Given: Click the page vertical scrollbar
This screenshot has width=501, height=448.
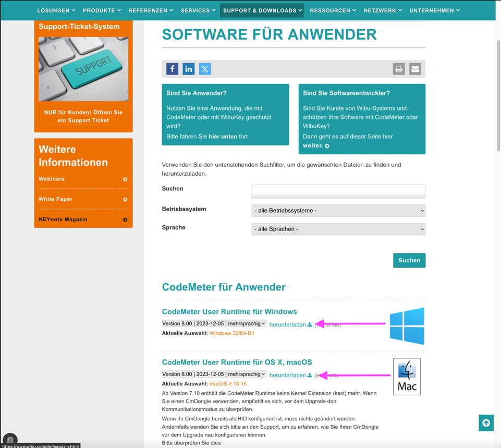Looking at the screenshot, I should [498, 96].
